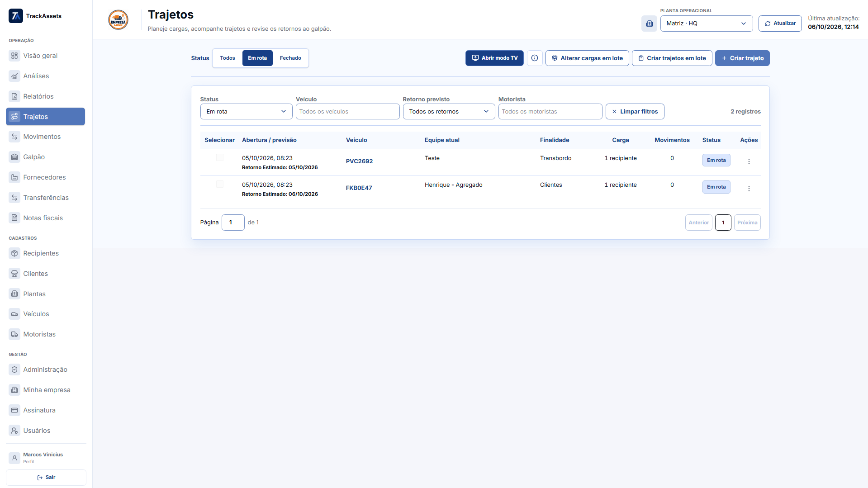Image resolution: width=868 pixels, height=488 pixels.
Task: Click the Recipientes box icon
Action: 14,253
